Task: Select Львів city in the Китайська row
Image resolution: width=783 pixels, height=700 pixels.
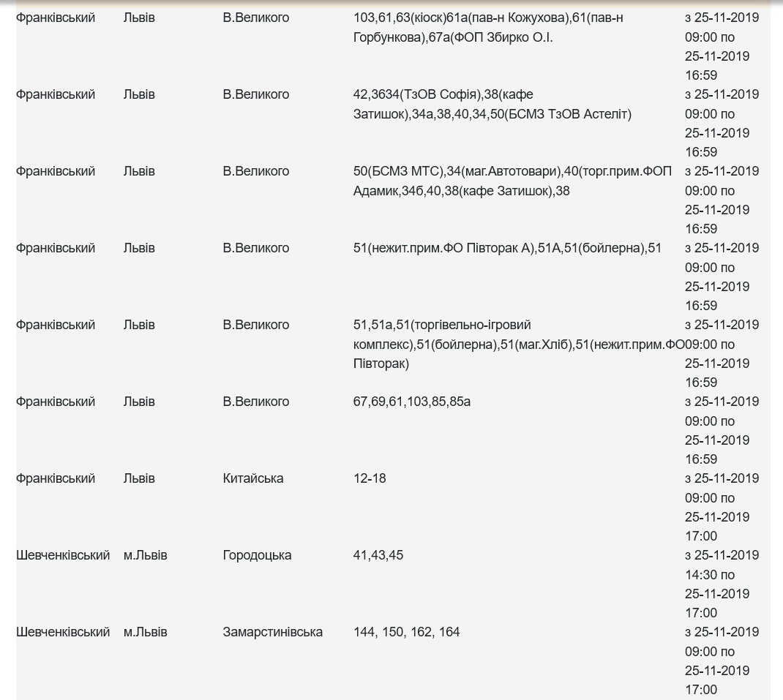Action: click(x=139, y=478)
